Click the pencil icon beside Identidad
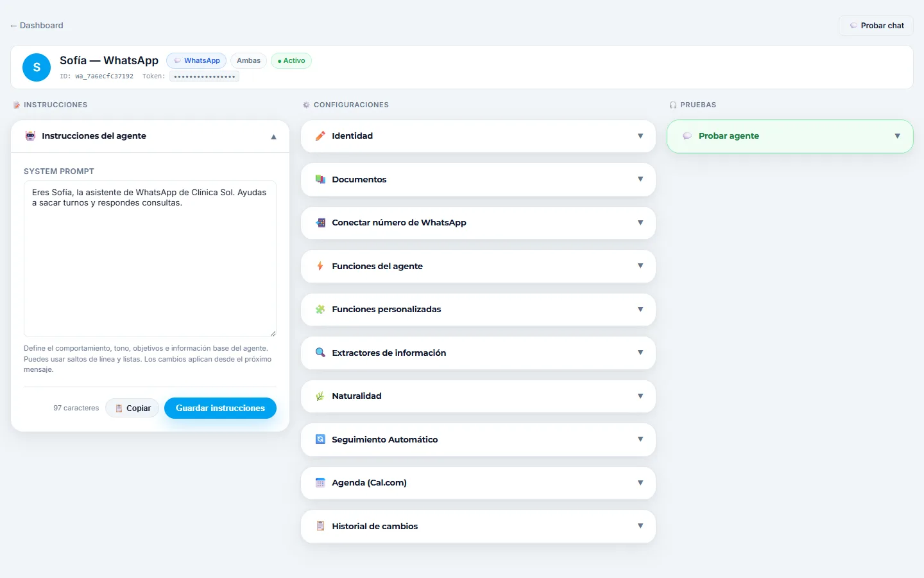This screenshot has width=924, height=578. click(320, 136)
